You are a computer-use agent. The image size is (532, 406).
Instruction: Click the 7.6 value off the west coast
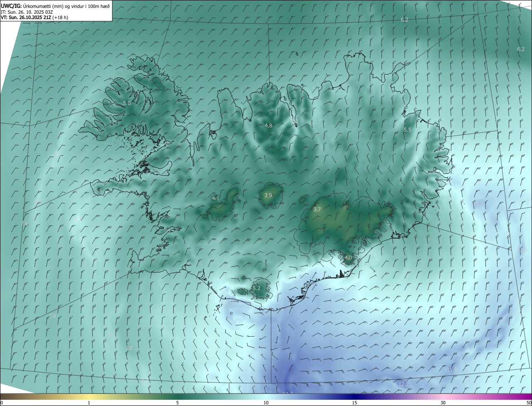click(25, 224)
